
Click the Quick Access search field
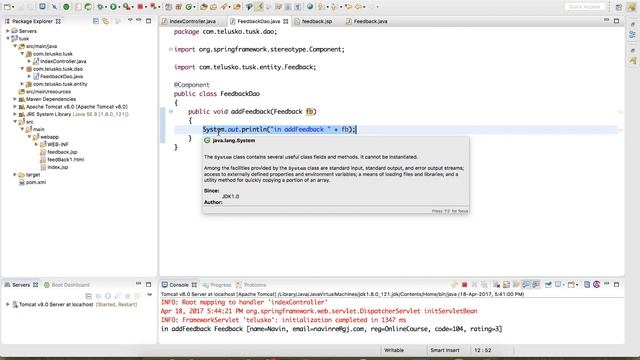(x=584, y=7)
